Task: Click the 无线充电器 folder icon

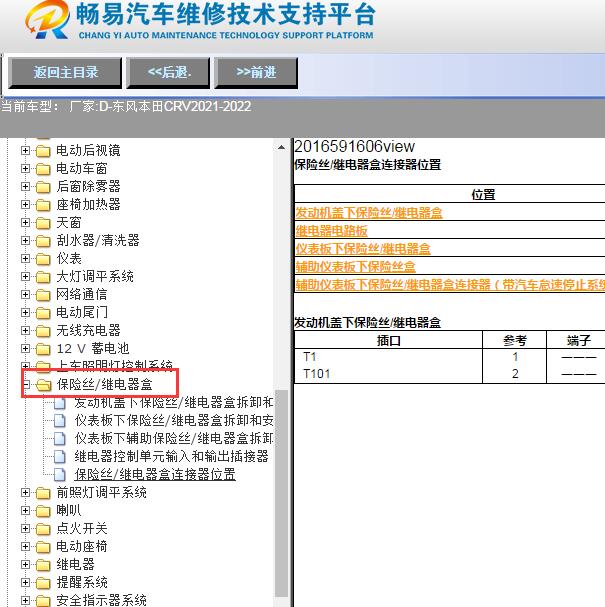Action: point(43,331)
